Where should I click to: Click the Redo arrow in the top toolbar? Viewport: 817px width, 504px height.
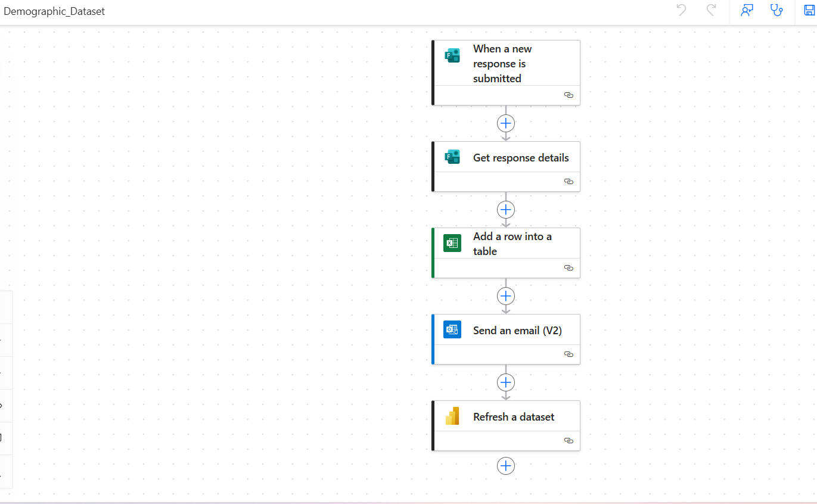(x=710, y=11)
